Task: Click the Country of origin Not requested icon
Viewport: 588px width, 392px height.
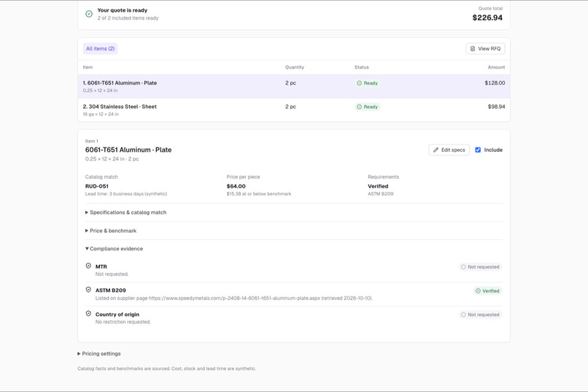Action: pyautogui.click(x=463, y=315)
